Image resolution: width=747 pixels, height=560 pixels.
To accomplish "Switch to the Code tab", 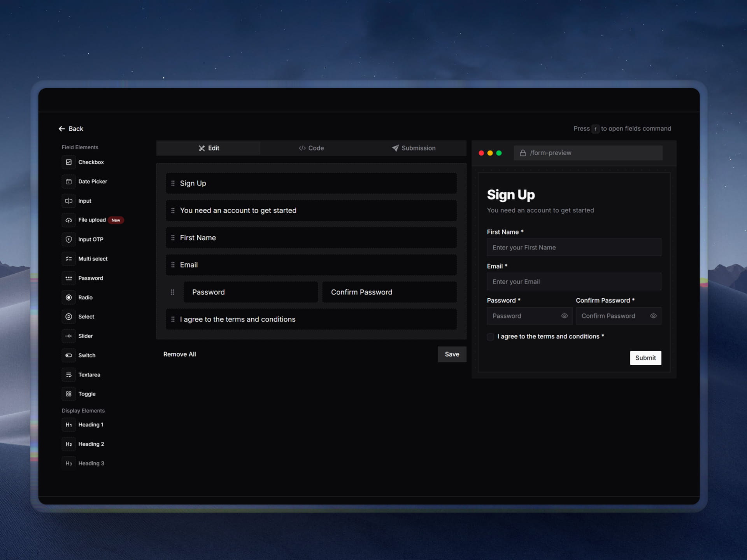I will click(311, 148).
